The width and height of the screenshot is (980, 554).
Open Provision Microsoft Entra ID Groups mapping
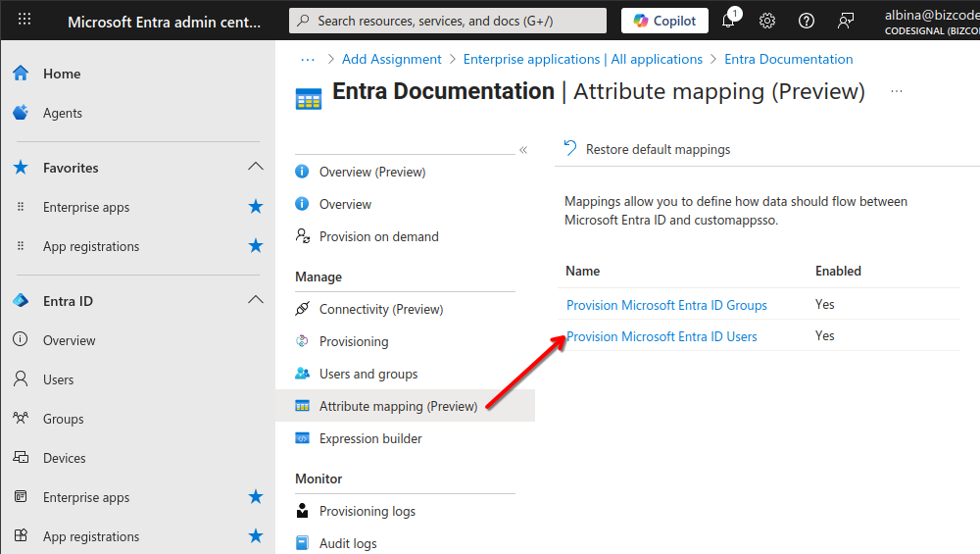(x=666, y=305)
